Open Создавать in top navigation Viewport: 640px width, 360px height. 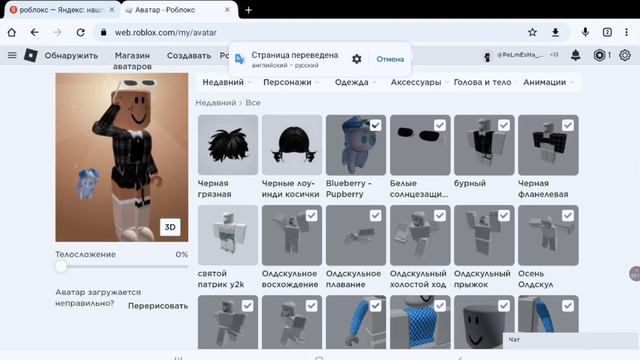click(189, 56)
